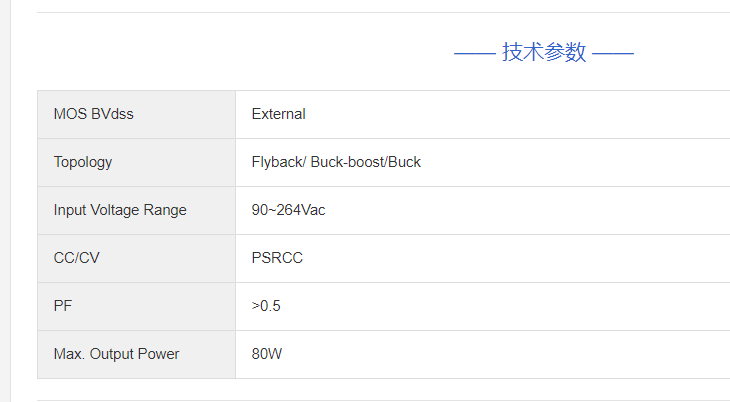Click the horizontal divider below the table
The width and height of the screenshot is (730, 402).
[380, 400]
